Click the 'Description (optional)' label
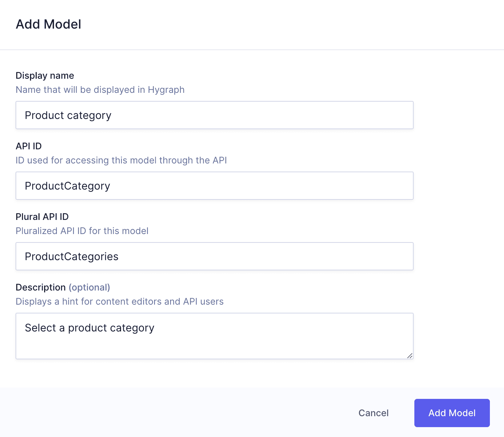The width and height of the screenshot is (504, 437). click(x=62, y=287)
